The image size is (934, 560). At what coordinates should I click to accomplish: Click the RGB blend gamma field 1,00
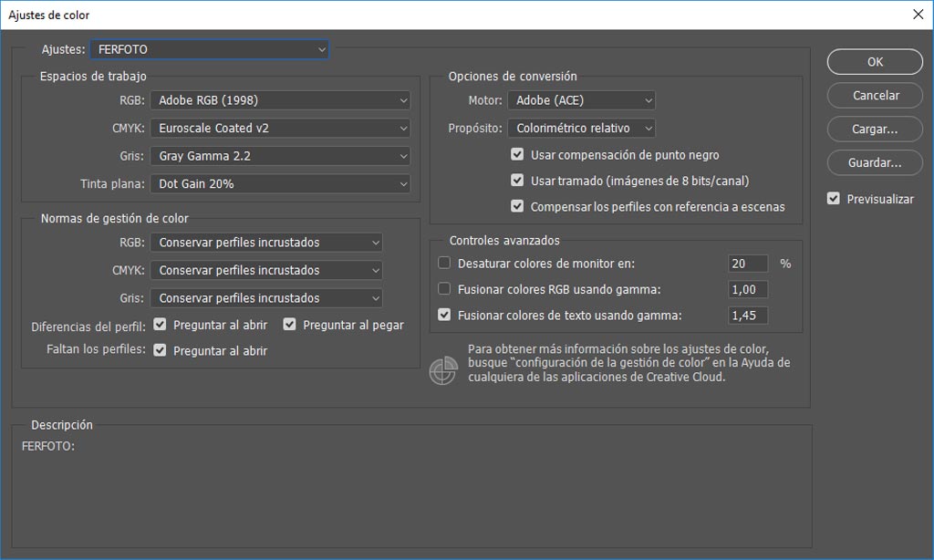(x=748, y=289)
